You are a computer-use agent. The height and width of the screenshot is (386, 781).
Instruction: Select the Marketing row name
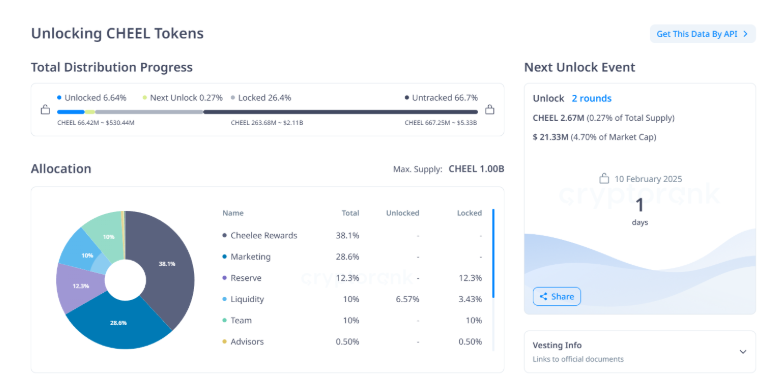tap(251, 257)
